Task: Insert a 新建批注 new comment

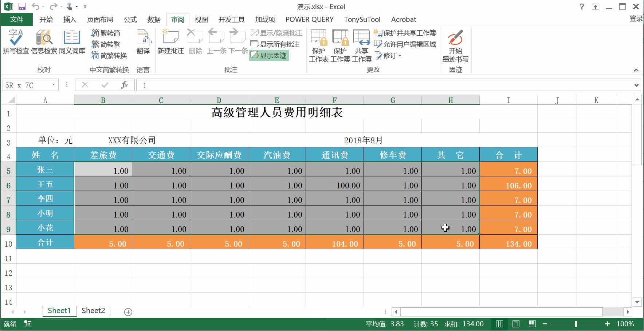Action: (x=170, y=44)
